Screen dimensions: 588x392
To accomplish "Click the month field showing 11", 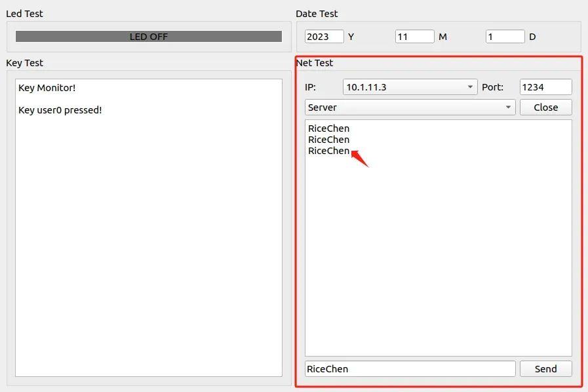I will point(414,37).
